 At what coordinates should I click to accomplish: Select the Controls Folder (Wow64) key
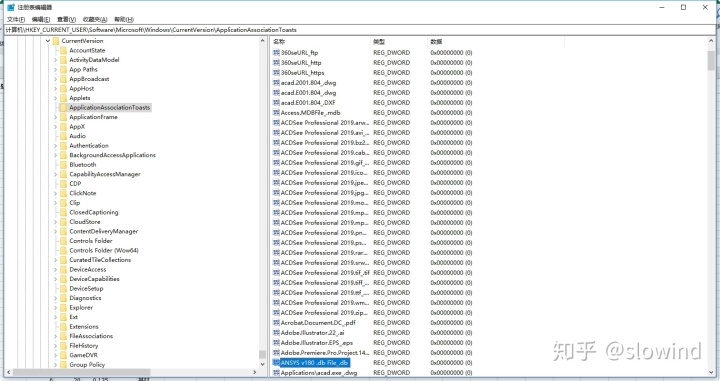(x=104, y=250)
